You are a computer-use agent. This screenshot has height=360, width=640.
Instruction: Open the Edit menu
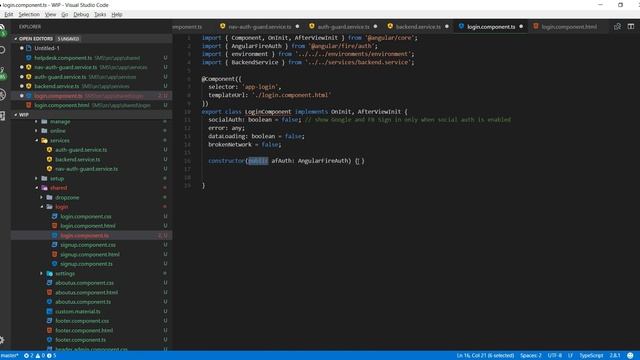point(9,14)
